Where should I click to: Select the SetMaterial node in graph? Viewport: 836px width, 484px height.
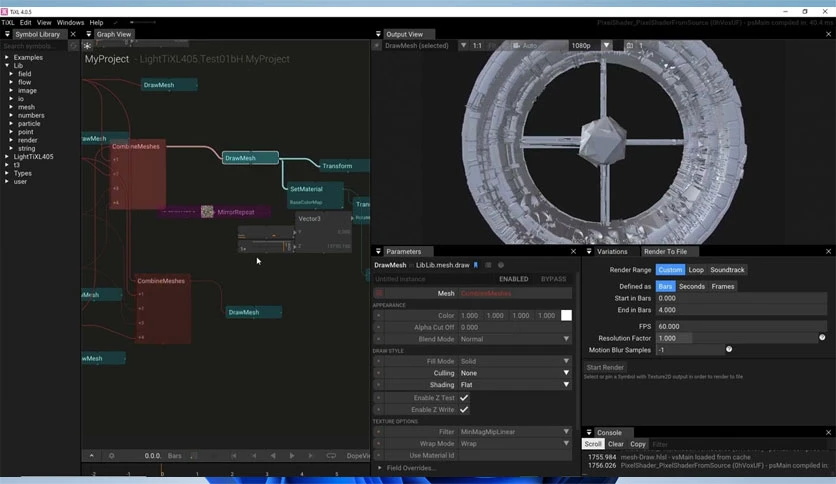pyautogui.click(x=315, y=196)
